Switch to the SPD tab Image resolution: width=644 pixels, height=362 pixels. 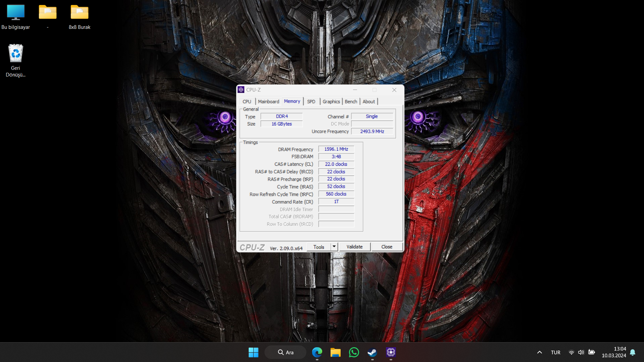tap(311, 101)
